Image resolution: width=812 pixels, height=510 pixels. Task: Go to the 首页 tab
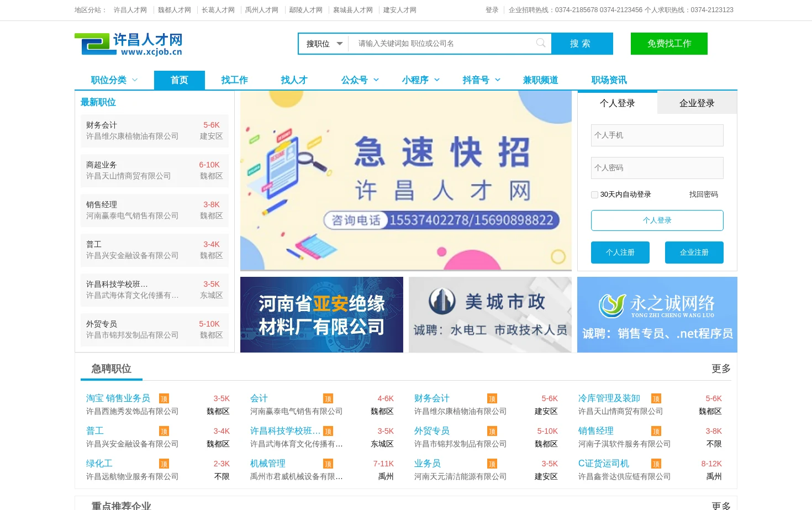(x=180, y=80)
